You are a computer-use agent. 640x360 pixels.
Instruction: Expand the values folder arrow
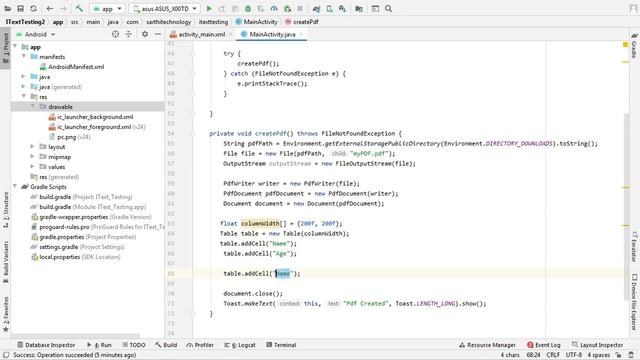(x=33, y=166)
